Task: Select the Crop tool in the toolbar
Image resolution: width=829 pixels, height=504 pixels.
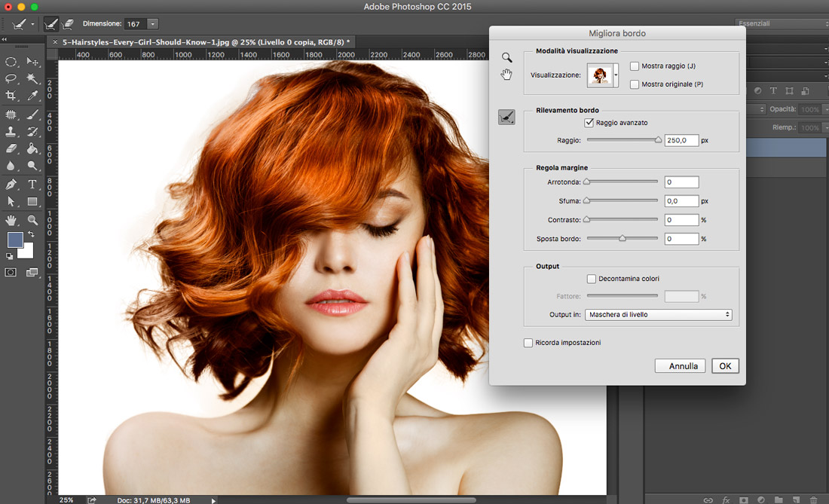Action: [x=11, y=96]
